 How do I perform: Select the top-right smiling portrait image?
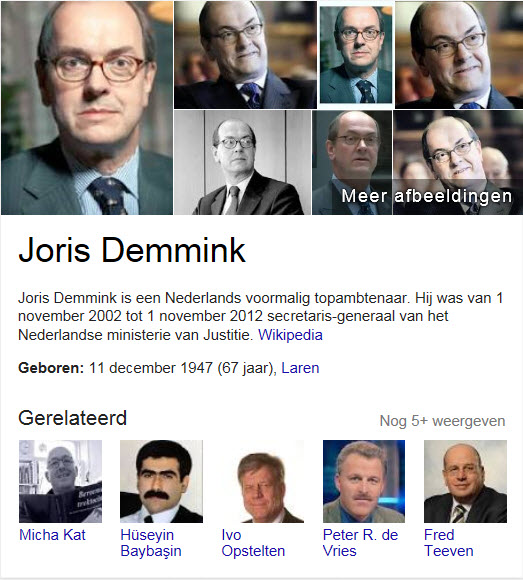pyautogui.click(x=459, y=55)
